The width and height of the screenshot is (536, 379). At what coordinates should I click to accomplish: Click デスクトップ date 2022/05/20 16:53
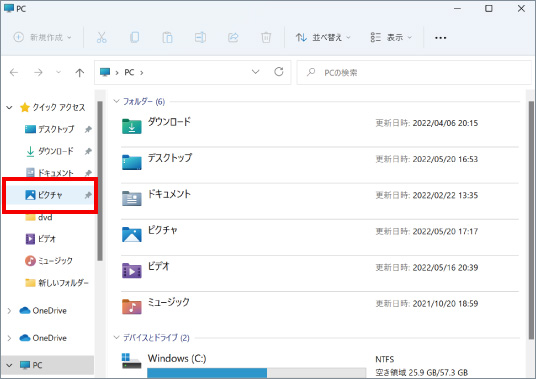point(445,159)
